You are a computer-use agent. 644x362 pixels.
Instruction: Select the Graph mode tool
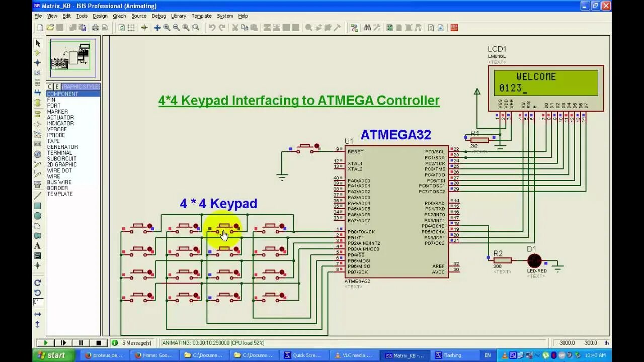38,134
